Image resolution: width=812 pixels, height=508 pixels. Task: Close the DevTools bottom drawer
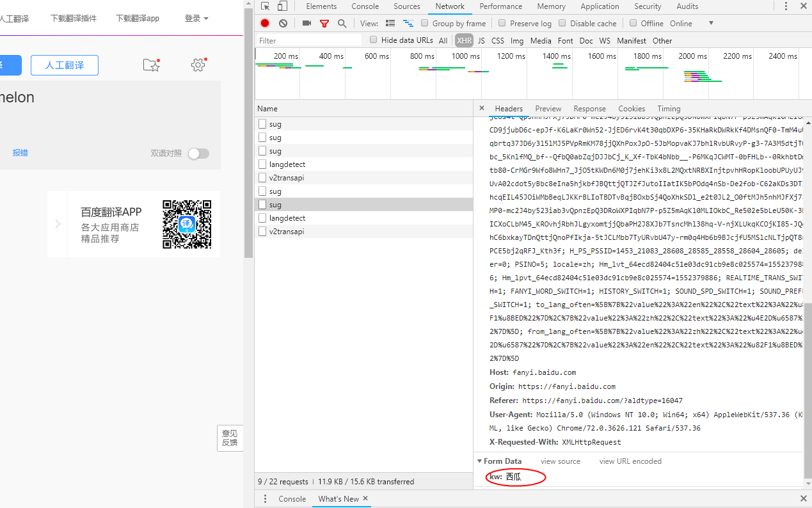pos(804,498)
